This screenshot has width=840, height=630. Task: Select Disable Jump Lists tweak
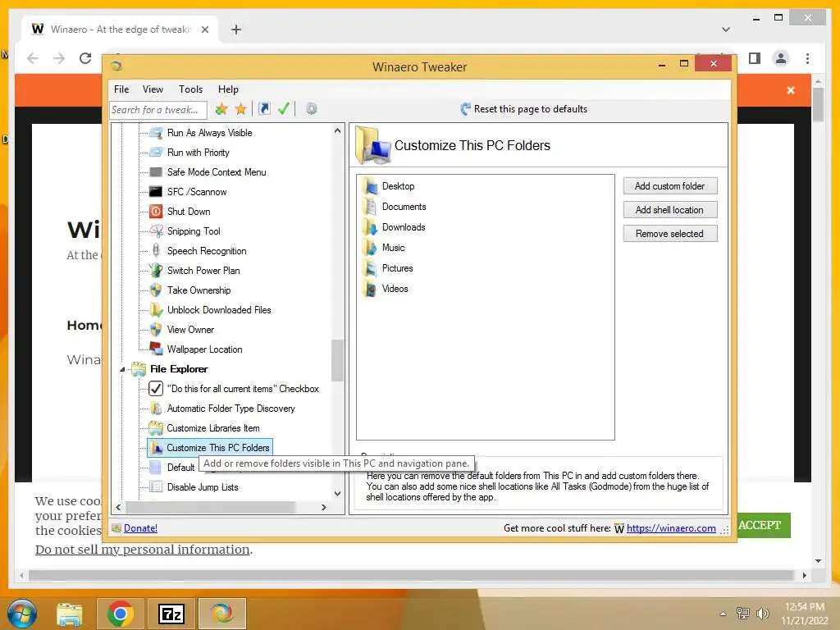coord(203,487)
